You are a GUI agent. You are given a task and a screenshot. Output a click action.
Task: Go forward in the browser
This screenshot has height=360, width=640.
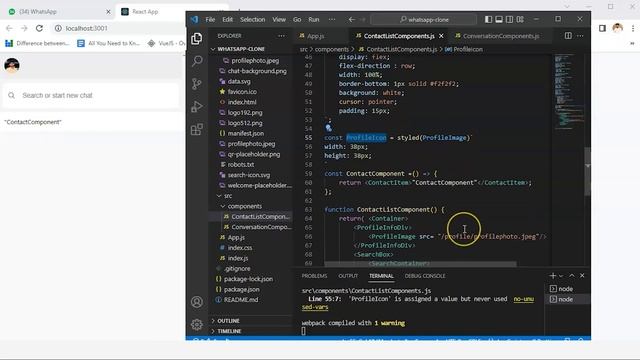tap(24, 28)
